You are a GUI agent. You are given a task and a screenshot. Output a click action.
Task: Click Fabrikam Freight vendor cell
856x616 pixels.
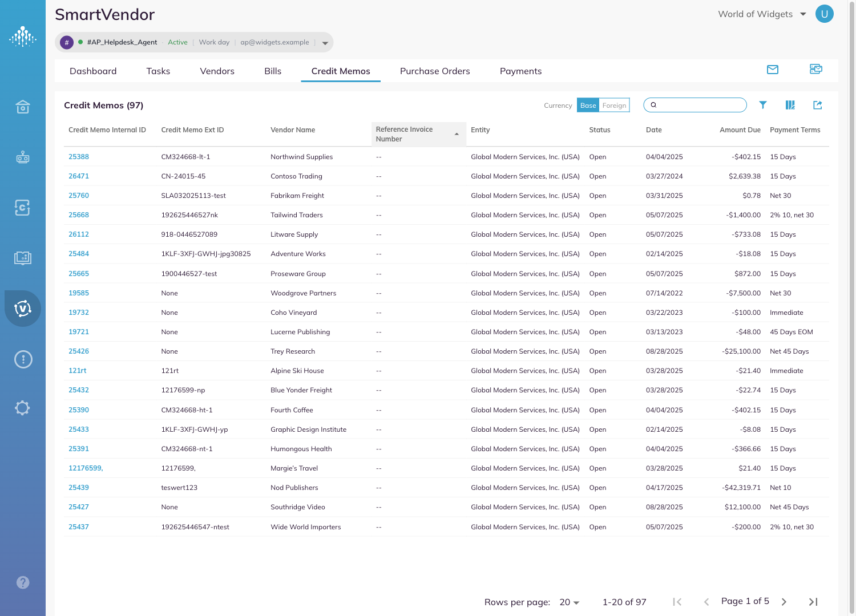click(297, 196)
